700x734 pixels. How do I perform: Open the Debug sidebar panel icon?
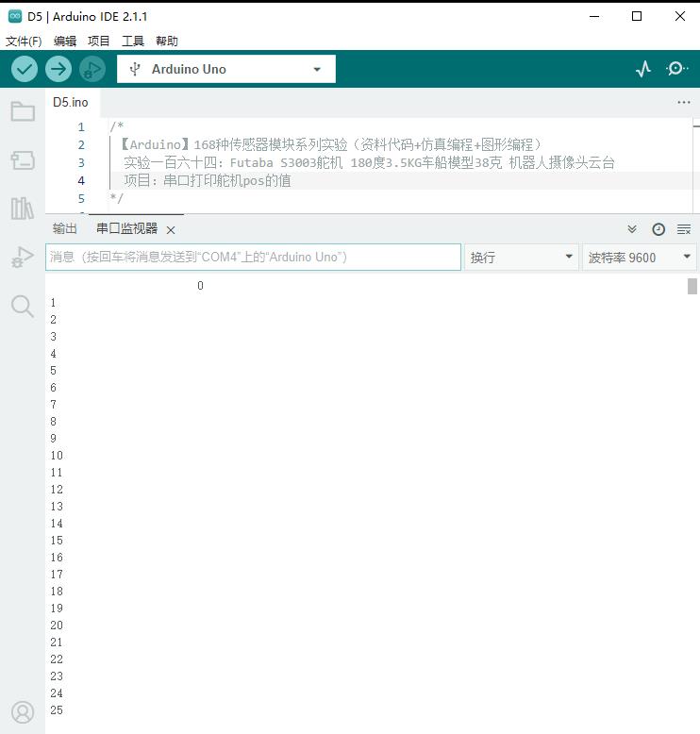click(23, 257)
